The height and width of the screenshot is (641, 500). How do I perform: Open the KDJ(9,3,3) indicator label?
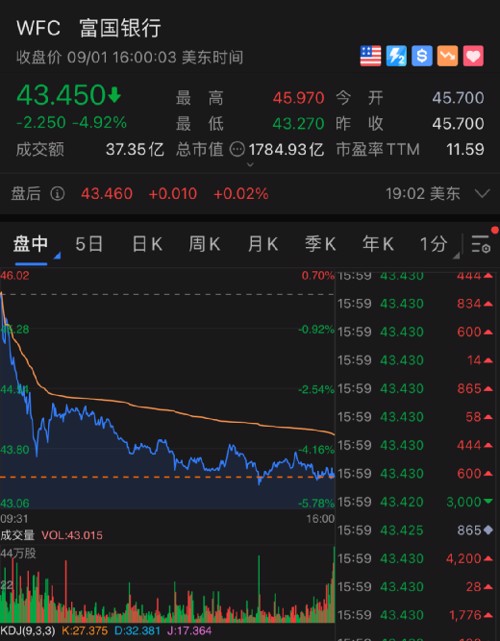pyautogui.click(x=27, y=630)
